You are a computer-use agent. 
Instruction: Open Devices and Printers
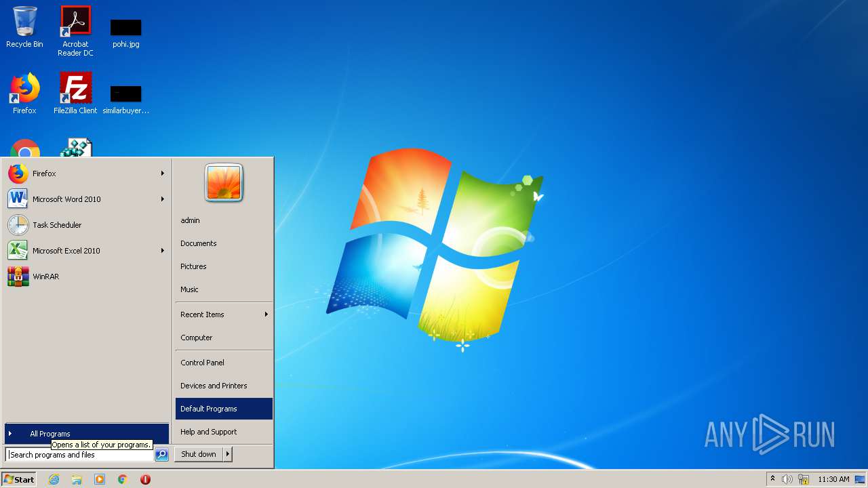coord(224,386)
